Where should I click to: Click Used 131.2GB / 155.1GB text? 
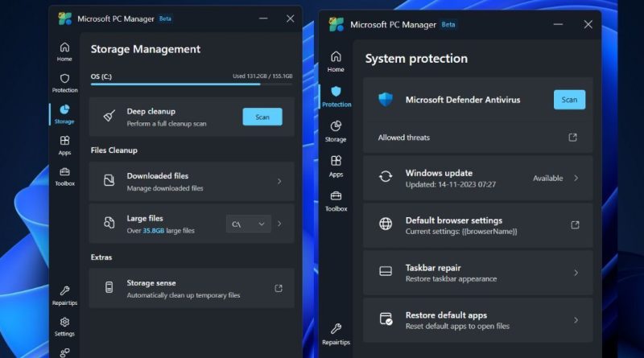point(262,76)
